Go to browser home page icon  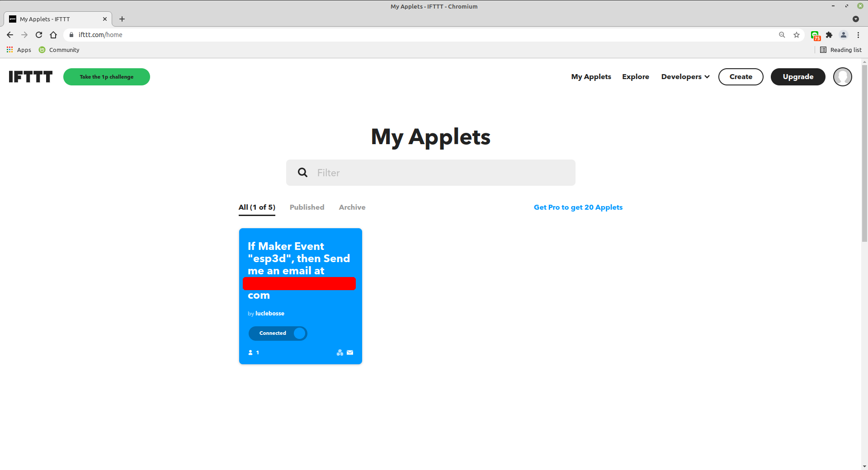tap(53, 35)
